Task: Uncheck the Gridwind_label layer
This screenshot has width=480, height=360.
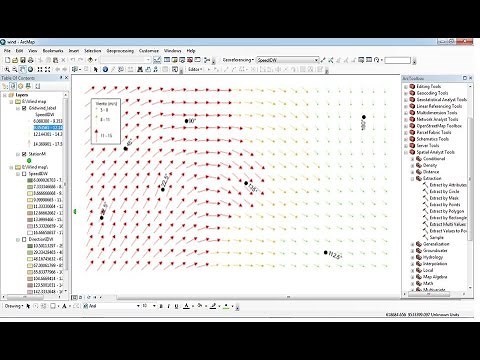Action: click(24, 108)
